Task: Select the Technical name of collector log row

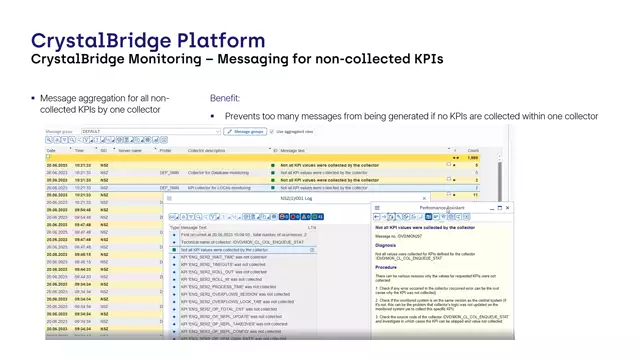Action: point(243,242)
